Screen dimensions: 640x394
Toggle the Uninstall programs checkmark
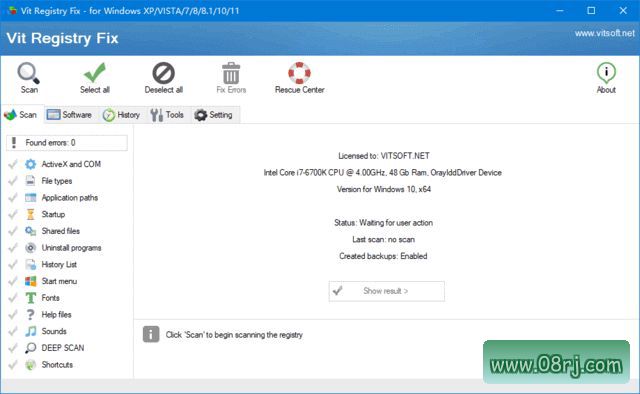(13, 248)
